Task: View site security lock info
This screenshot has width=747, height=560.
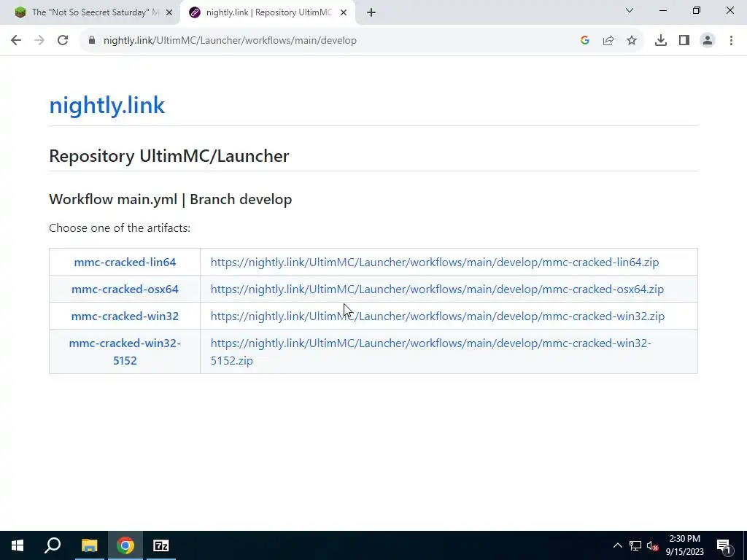Action: 92,41
